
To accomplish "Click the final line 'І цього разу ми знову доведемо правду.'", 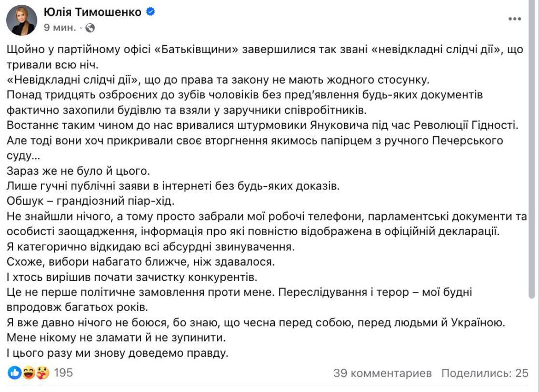I will 118,353.
